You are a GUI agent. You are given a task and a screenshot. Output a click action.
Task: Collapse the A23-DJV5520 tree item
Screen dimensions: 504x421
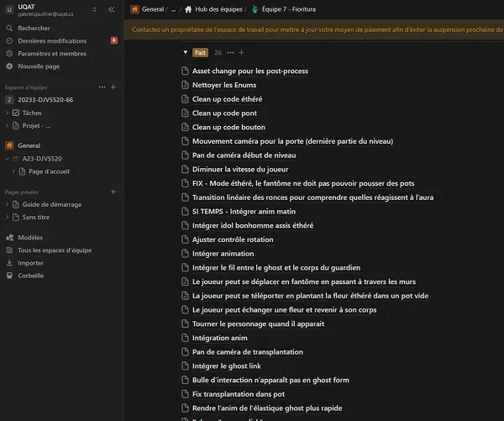point(9,158)
